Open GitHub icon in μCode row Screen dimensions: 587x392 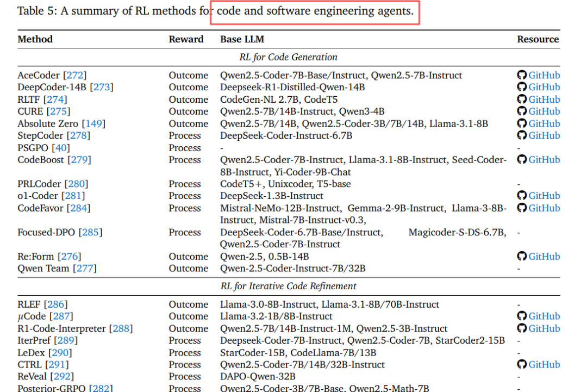coord(522,316)
